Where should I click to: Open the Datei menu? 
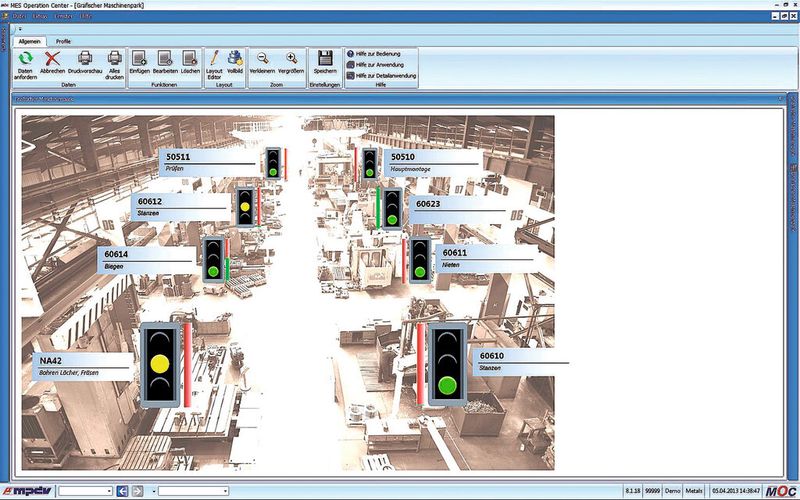[x=19, y=16]
